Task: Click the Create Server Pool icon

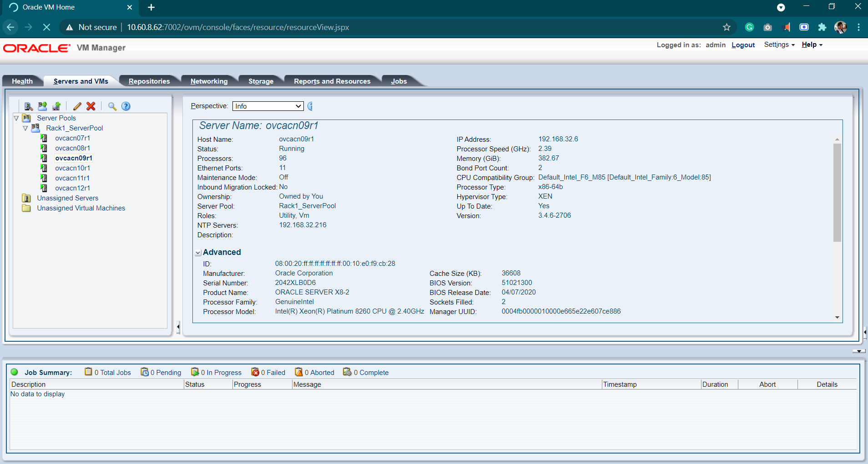Action: [x=42, y=106]
